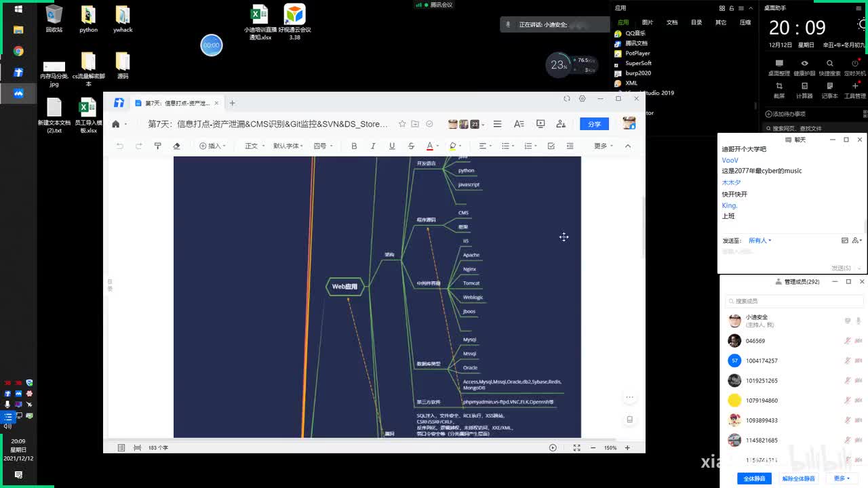Open the 默认字体 font dropdown

click(288, 146)
